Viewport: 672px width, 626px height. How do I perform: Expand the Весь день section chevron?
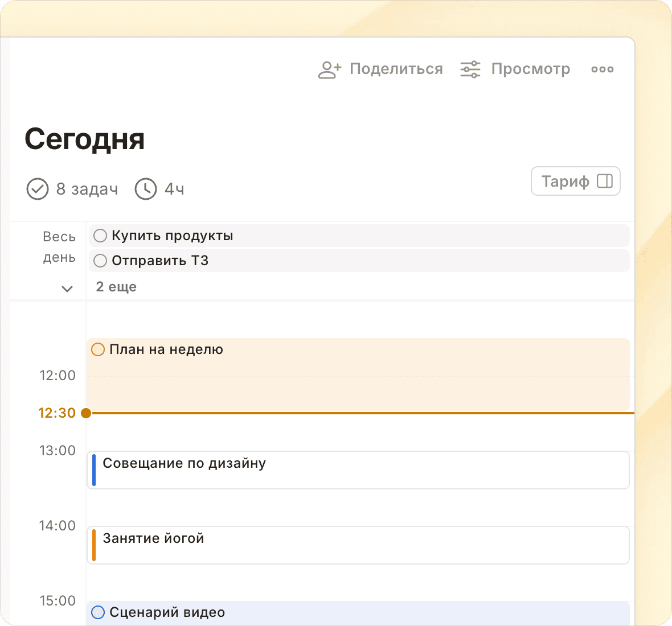[x=67, y=289]
